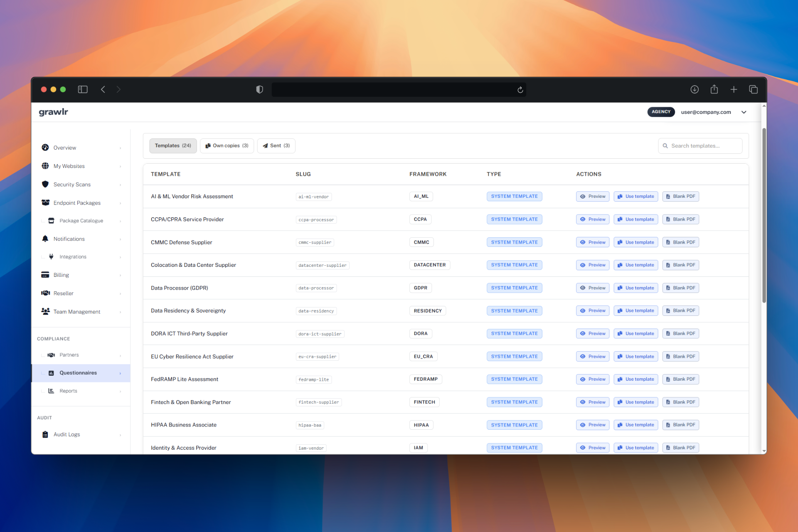
Task: Preview the AI & ML Vendor Risk Assessment
Action: (x=593, y=197)
